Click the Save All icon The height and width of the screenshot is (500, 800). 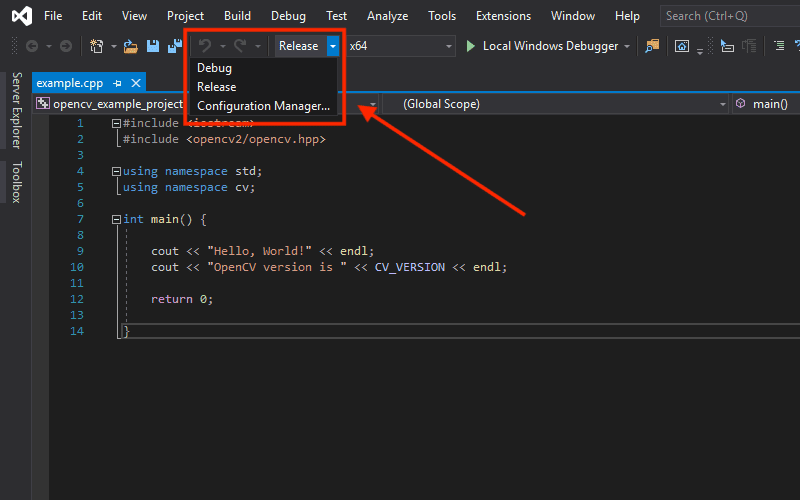coord(175,46)
